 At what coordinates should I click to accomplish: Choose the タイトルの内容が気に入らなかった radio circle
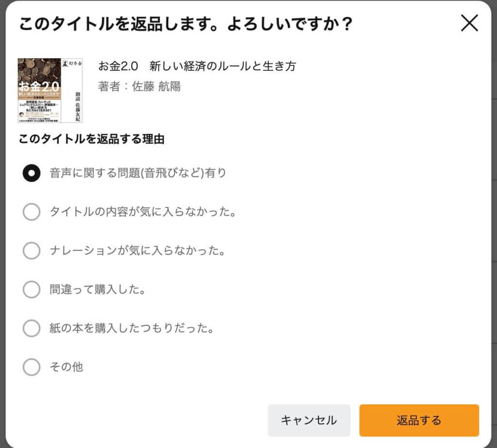(x=32, y=212)
